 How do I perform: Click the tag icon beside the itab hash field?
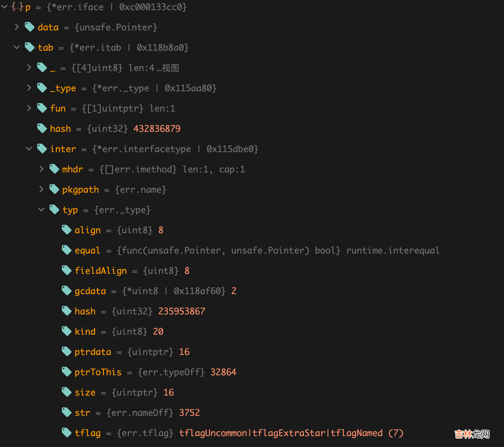(x=42, y=128)
